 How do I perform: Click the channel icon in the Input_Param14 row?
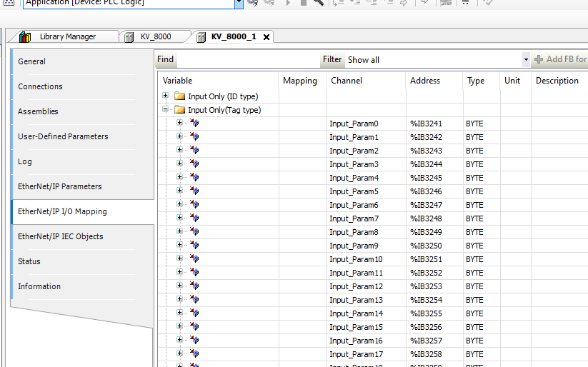click(194, 313)
